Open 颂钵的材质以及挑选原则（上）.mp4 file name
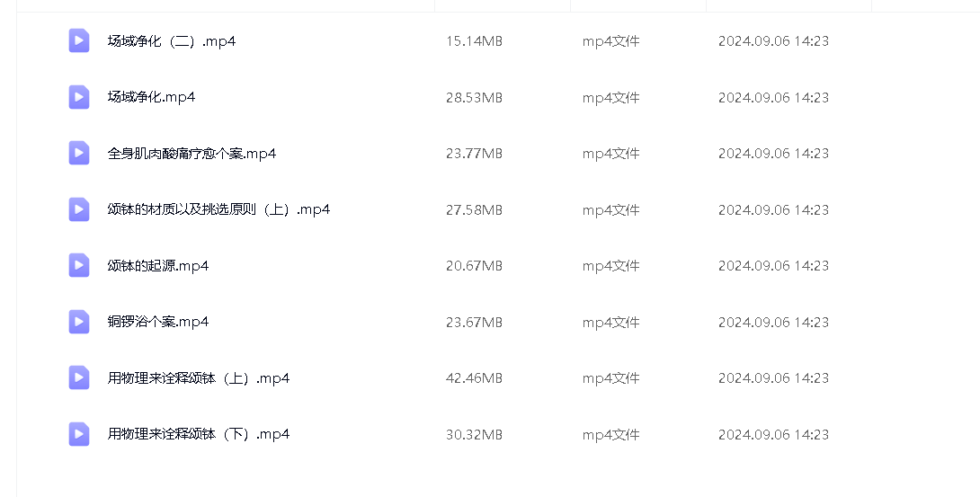Screen dimensions: 980x497 point(218,209)
